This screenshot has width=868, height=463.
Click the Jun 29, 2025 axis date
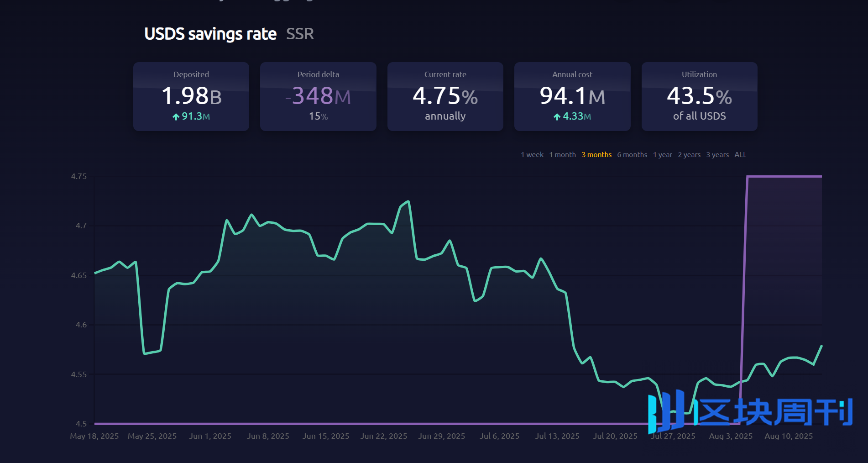442,436
